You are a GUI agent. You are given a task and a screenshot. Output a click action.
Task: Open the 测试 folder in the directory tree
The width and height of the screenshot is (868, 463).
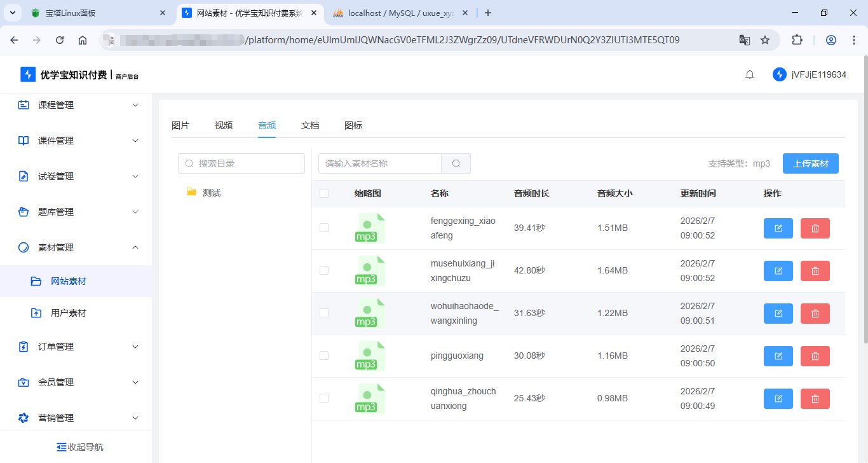(x=211, y=193)
